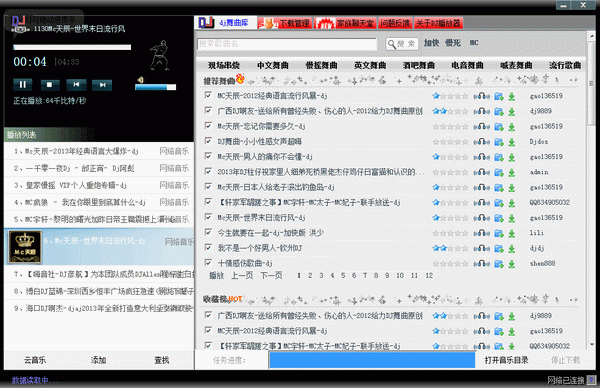
Task: Listen via headphone icon for DJ舞曲-小小性感女声超嗨
Action: [482, 142]
